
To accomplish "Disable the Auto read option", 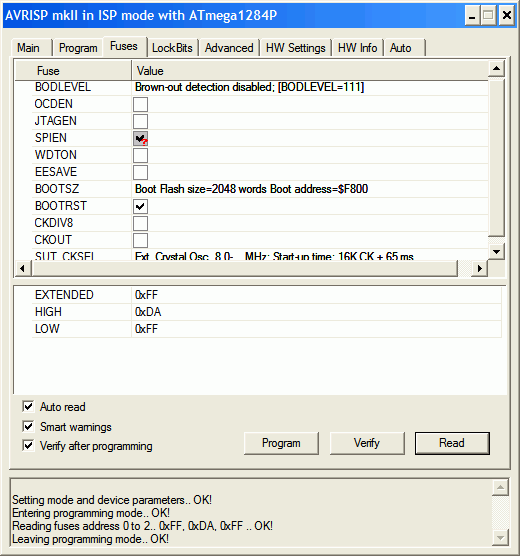I will [28, 406].
